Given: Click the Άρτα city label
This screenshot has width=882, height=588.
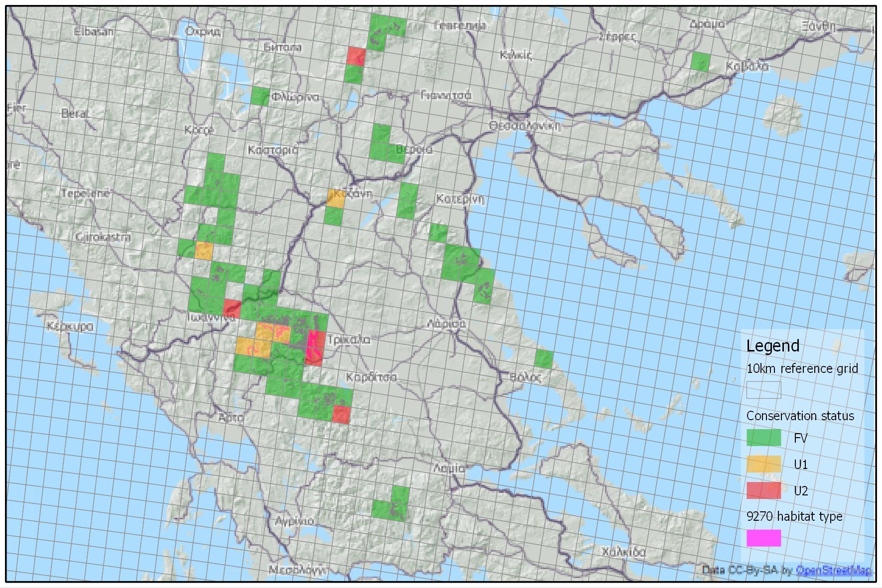Looking at the screenshot, I should click(231, 417).
